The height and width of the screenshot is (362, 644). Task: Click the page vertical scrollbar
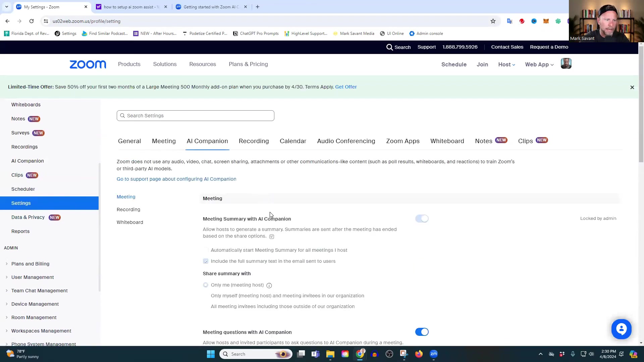641,104
